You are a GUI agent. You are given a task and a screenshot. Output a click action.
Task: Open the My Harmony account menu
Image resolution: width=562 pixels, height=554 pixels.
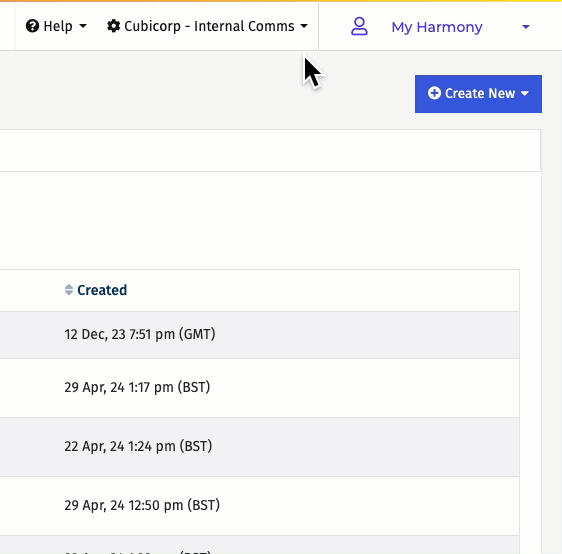pos(440,27)
